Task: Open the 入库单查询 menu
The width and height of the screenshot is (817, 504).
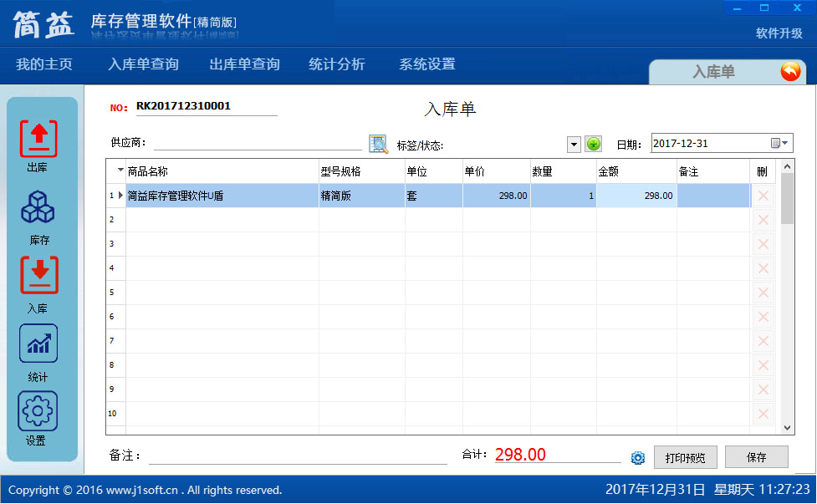Action: coord(143,64)
